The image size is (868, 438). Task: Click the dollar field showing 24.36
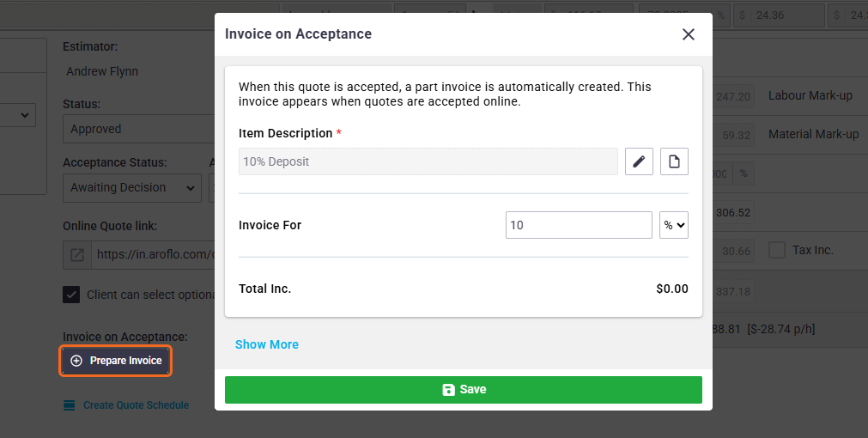[780, 15]
